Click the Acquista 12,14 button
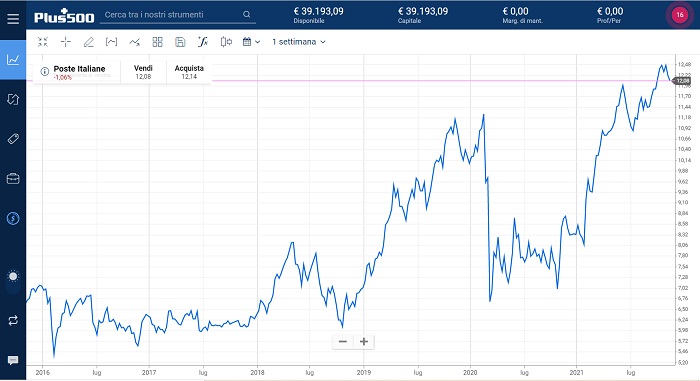Screen dimensions: 700x381 click(x=189, y=72)
